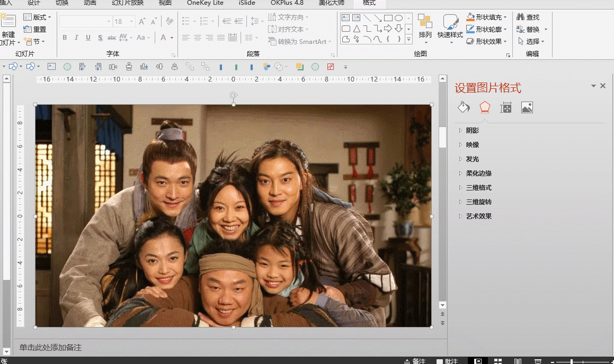Select the Size & Properties pane icon
Viewport: 614px width, 364px height.
click(x=506, y=107)
